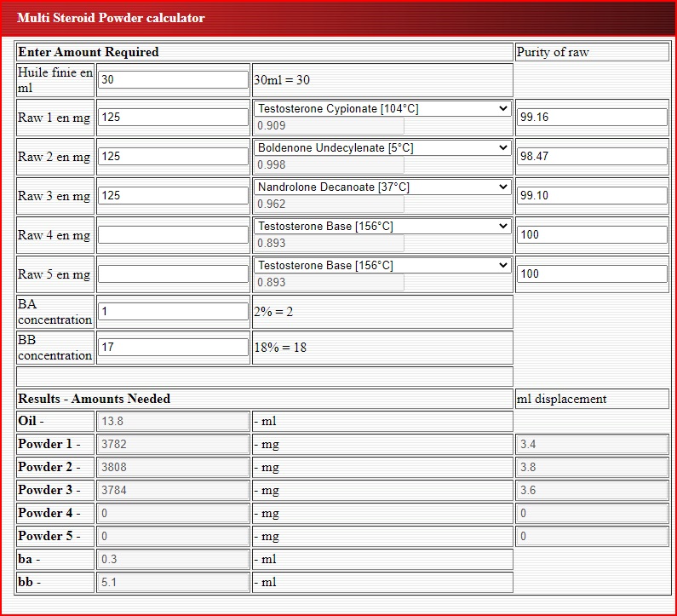
Task: Select the BB concentration input field
Action: [173, 348]
